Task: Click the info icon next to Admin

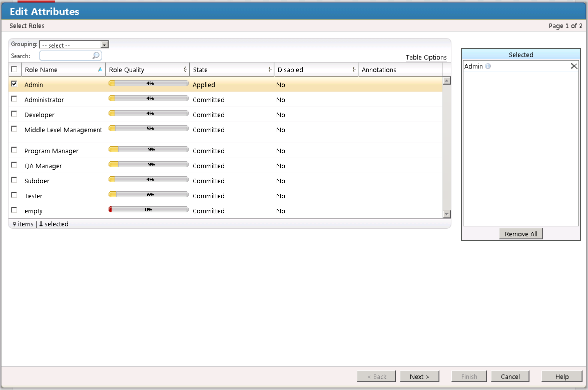Action: click(488, 66)
